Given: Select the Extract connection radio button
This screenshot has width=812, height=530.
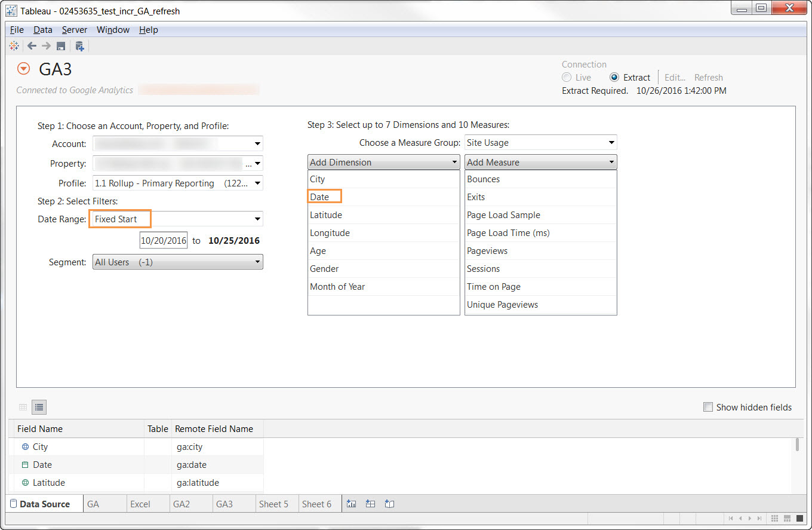Looking at the screenshot, I should (614, 77).
